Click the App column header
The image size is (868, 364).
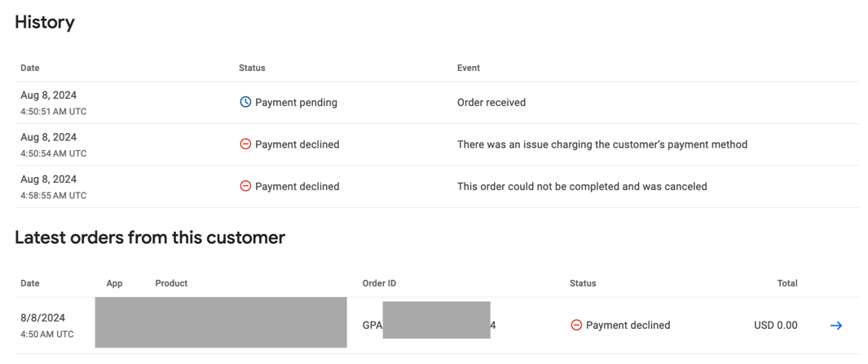pos(114,283)
